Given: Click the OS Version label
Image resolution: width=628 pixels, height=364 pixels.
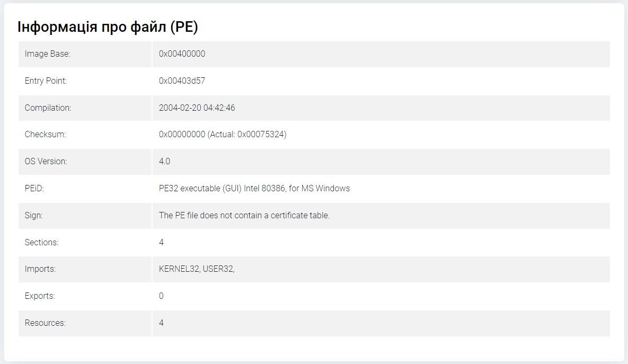Looking at the screenshot, I should [x=46, y=162].
